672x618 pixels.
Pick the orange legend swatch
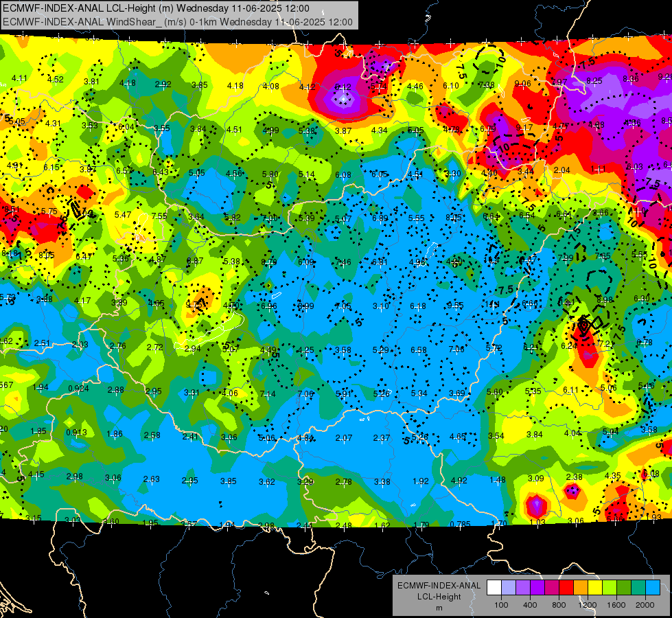pyautogui.click(x=581, y=588)
